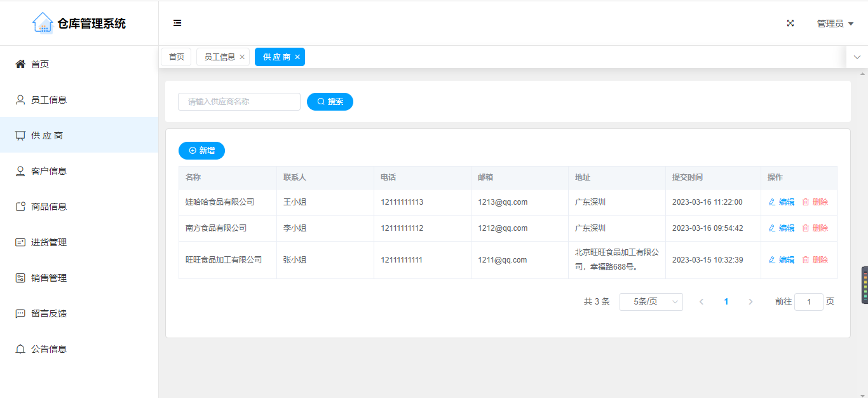Open 公告信息 from the sidebar
868x398 pixels.
48,349
